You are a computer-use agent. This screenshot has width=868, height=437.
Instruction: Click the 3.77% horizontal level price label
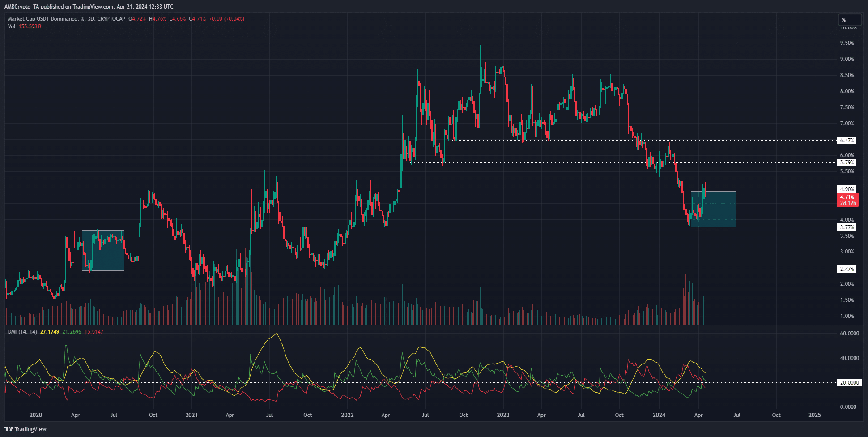847,227
